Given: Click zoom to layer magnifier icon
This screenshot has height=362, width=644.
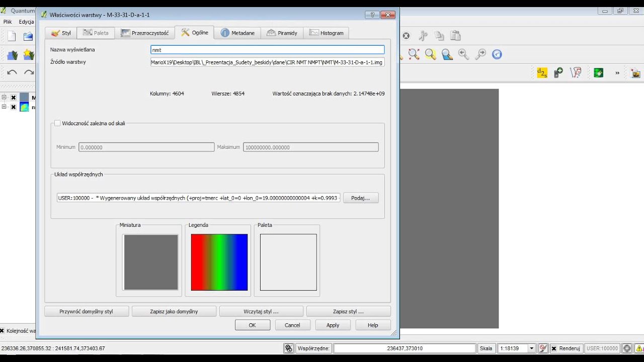Looking at the screenshot, I should pyautogui.click(x=447, y=54).
